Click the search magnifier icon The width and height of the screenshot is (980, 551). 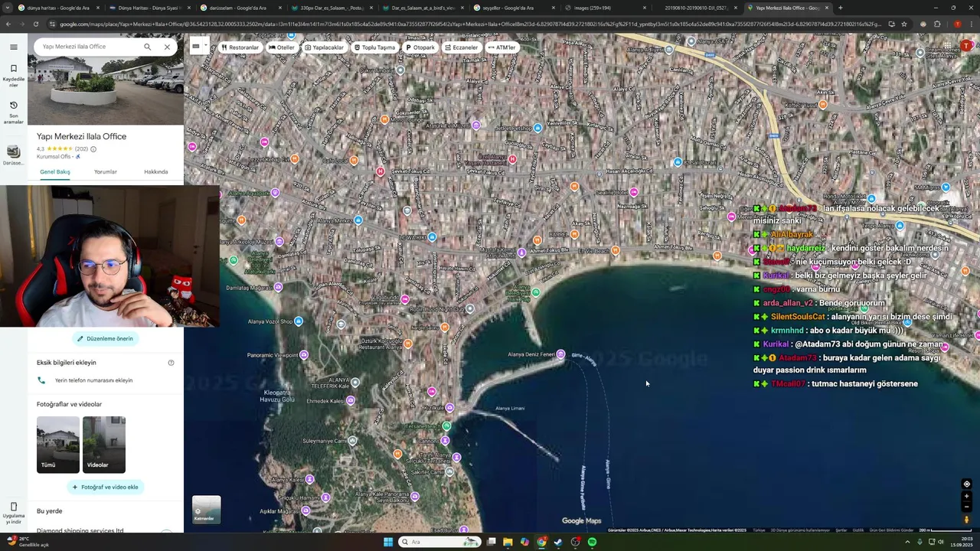(x=147, y=47)
